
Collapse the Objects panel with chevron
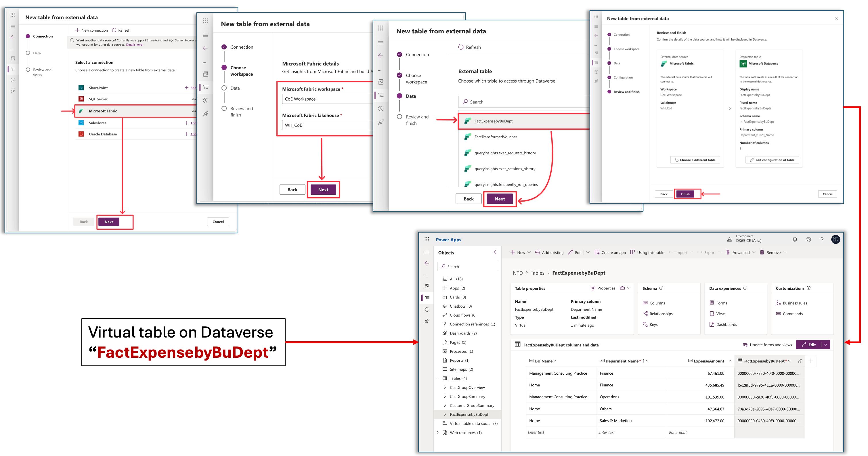coord(495,252)
